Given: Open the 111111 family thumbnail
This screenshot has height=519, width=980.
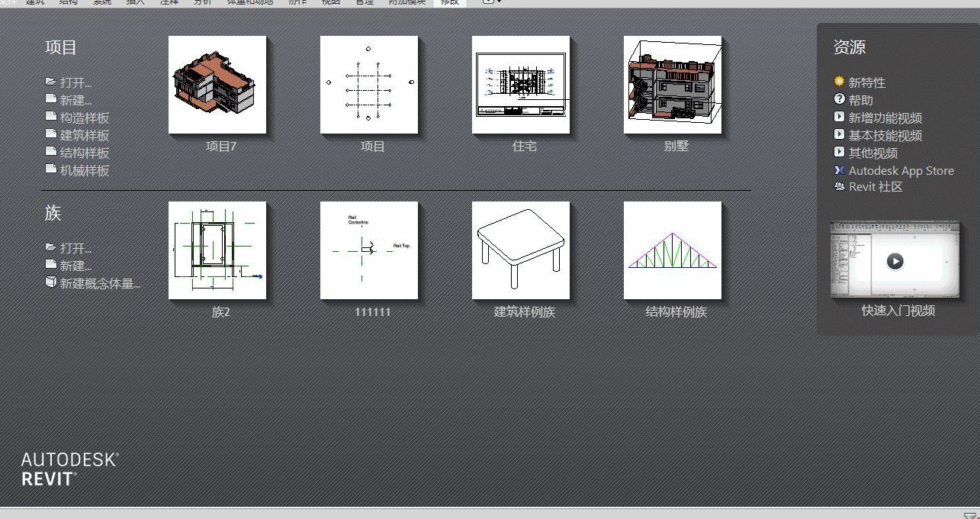Looking at the screenshot, I should tap(369, 250).
